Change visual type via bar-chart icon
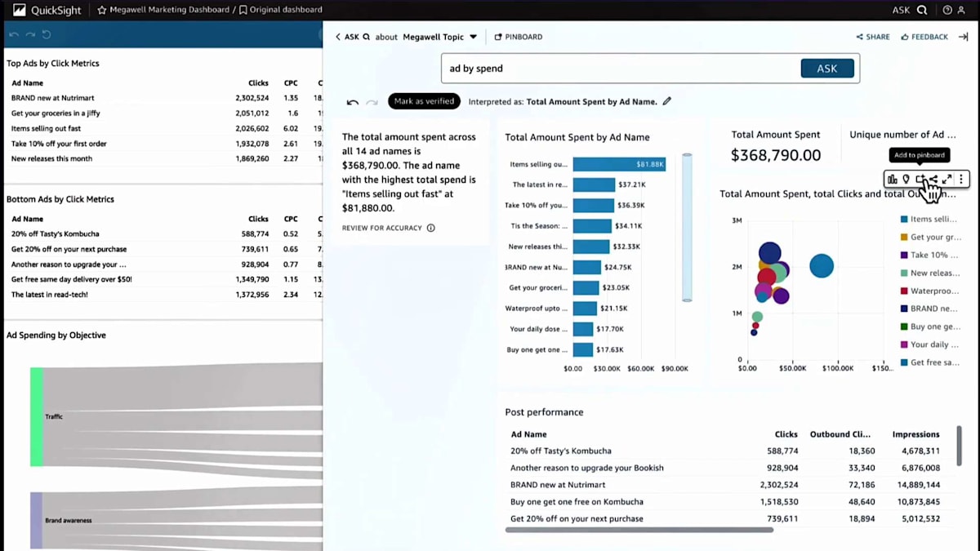Screen dimensions: 980x551 (x=892, y=179)
